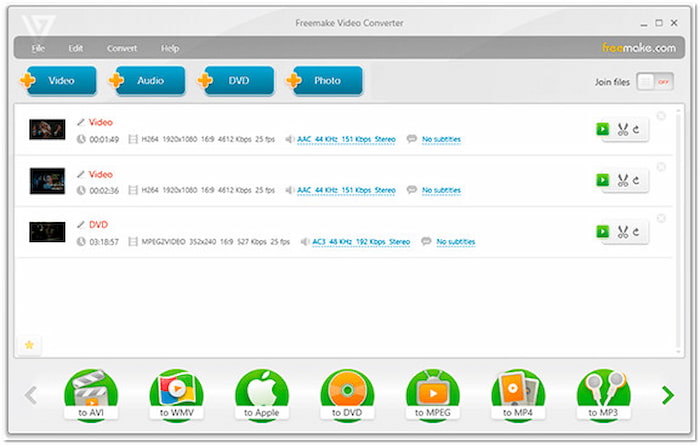Rotate the DVD item
The width and height of the screenshot is (700, 445).
[636, 232]
